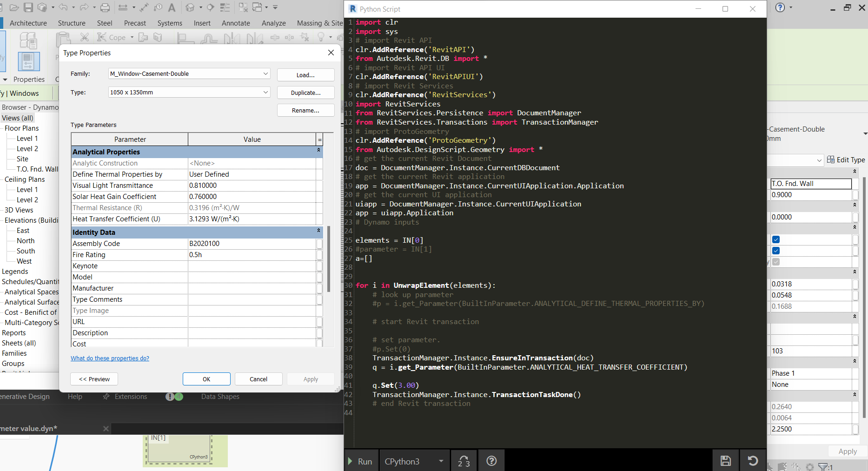
Task: Toggle the Thin Lines icon
Action: 225,7
